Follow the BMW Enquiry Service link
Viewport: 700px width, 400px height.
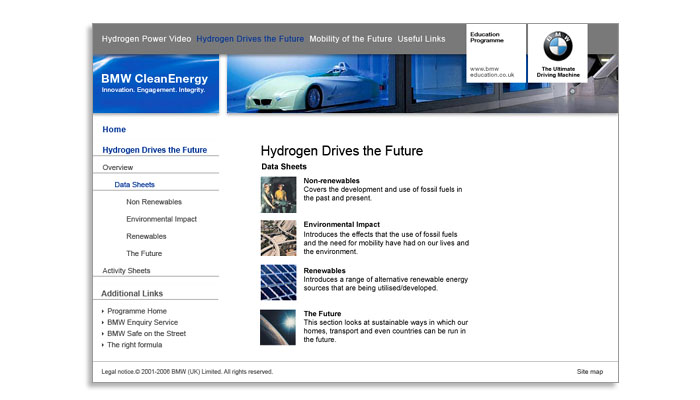142,322
